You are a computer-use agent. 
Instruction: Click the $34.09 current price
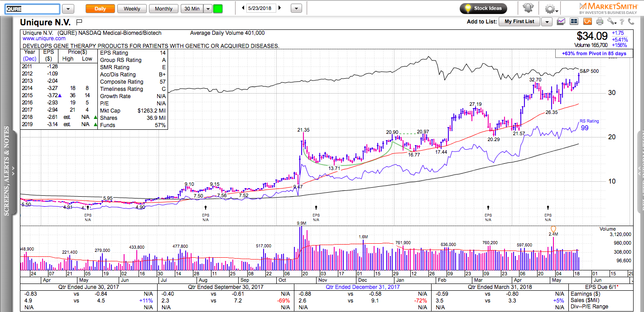592,36
